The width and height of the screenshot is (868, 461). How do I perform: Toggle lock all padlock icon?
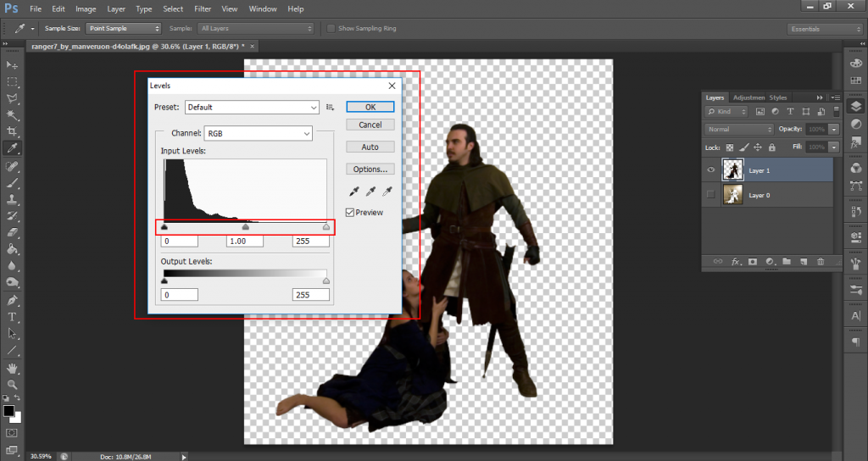(772, 147)
